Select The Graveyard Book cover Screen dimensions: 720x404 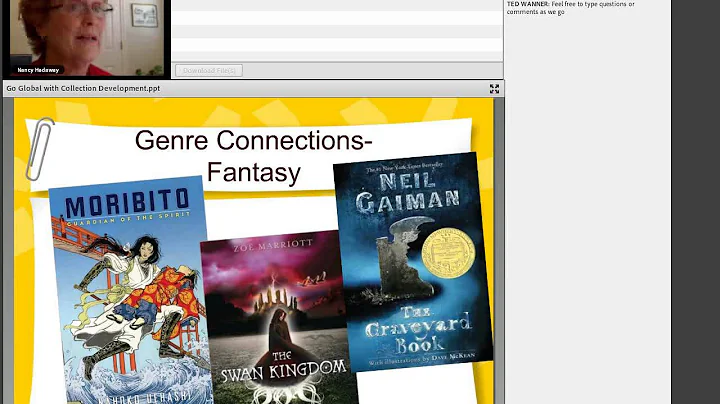(x=413, y=262)
